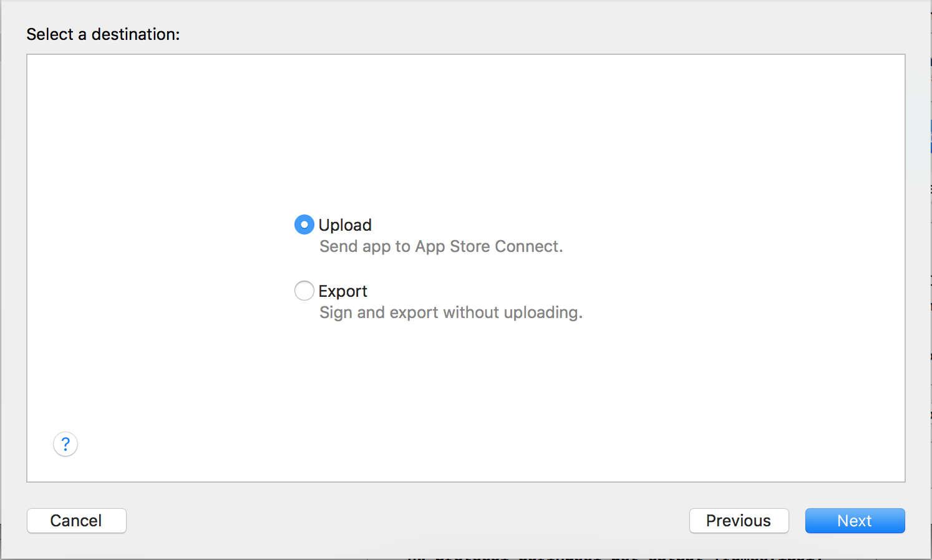Viewport: 932px width, 560px height.
Task: Click the "Select a destination:" heading
Action: (103, 34)
